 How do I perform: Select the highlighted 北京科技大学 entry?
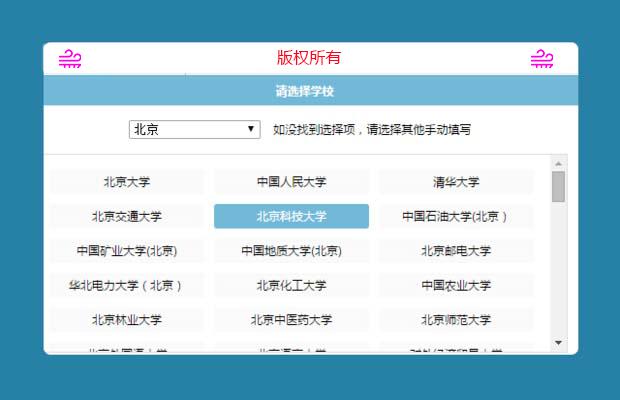point(291,216)
